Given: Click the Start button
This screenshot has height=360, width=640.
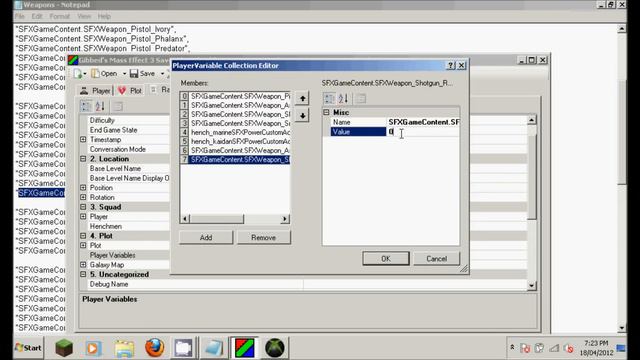Looking at the screenshot, I should (28, 348).
